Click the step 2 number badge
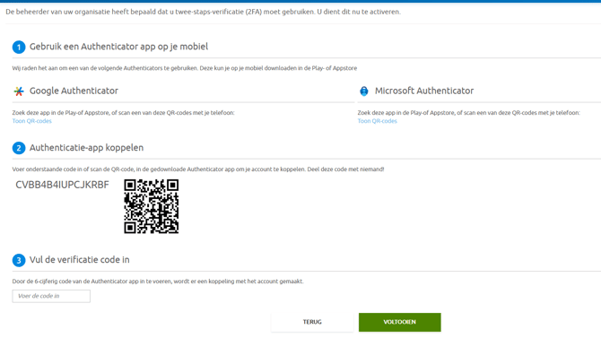The width and height of the screenshot is (601, 364). point(19,148)
